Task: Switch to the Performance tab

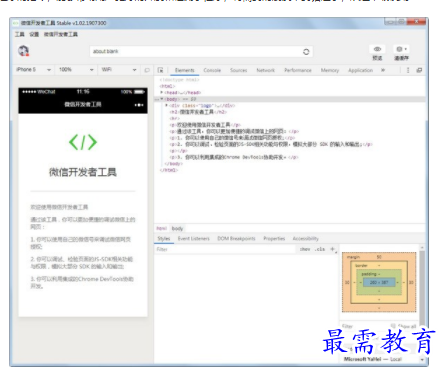Action: [298, 70]
